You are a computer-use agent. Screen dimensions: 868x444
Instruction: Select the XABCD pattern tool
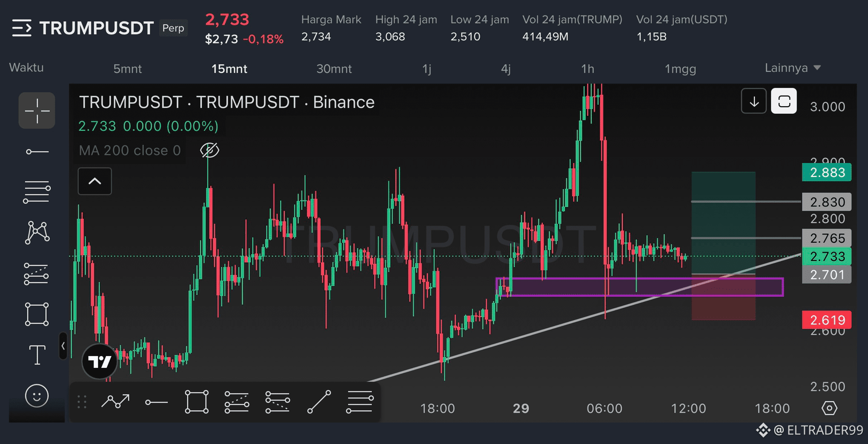click(x=37, y=233)
